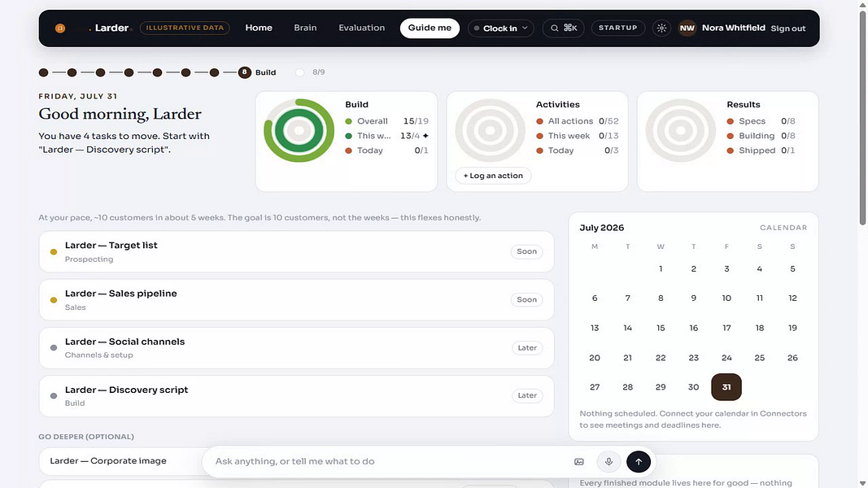Open Larder — Discovery script task
The image size is (868, 488).
pyautogui.click(x=296, y=396)
